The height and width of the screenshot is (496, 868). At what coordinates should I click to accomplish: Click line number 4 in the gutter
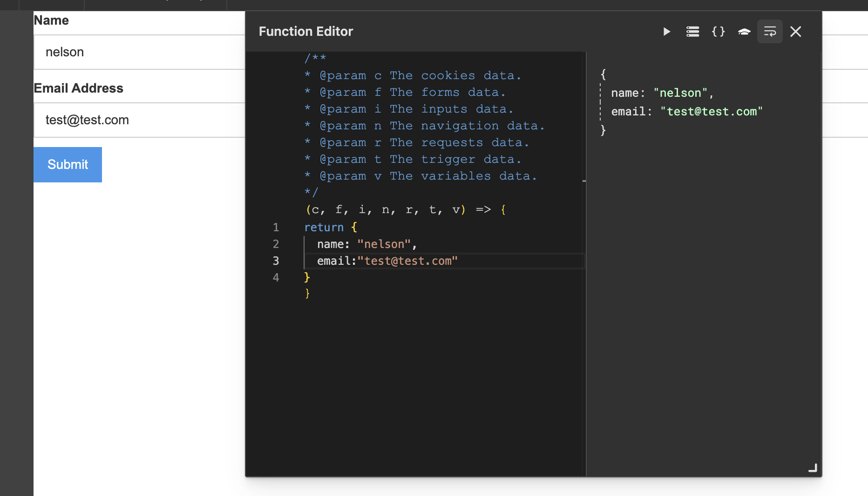point(276,278)
